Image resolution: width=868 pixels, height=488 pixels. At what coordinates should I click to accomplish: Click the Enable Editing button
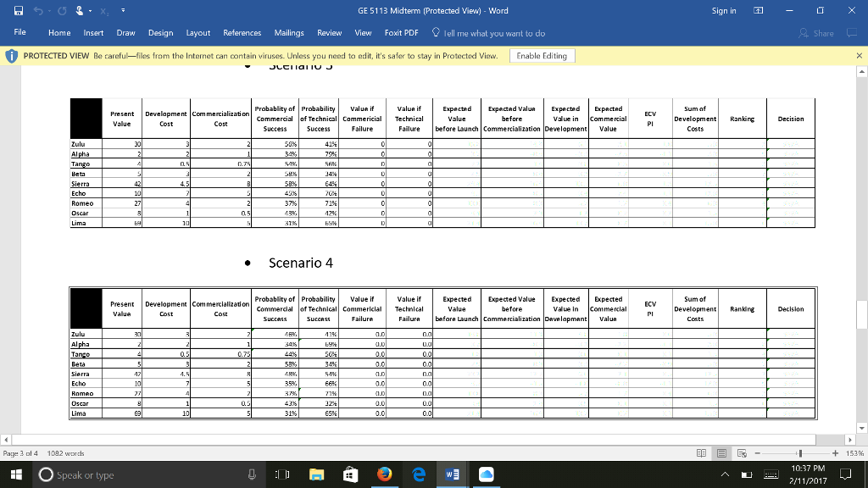tap(542, 53)
